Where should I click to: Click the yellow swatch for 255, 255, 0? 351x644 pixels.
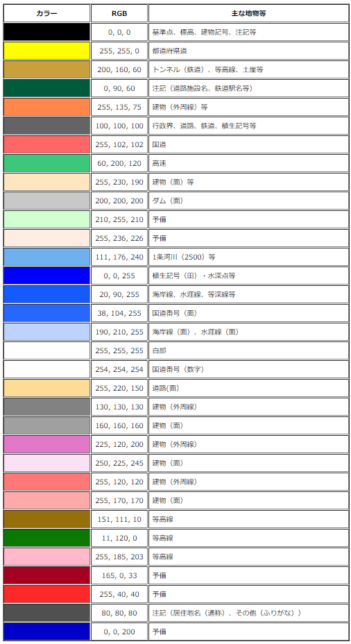[46, 51]
